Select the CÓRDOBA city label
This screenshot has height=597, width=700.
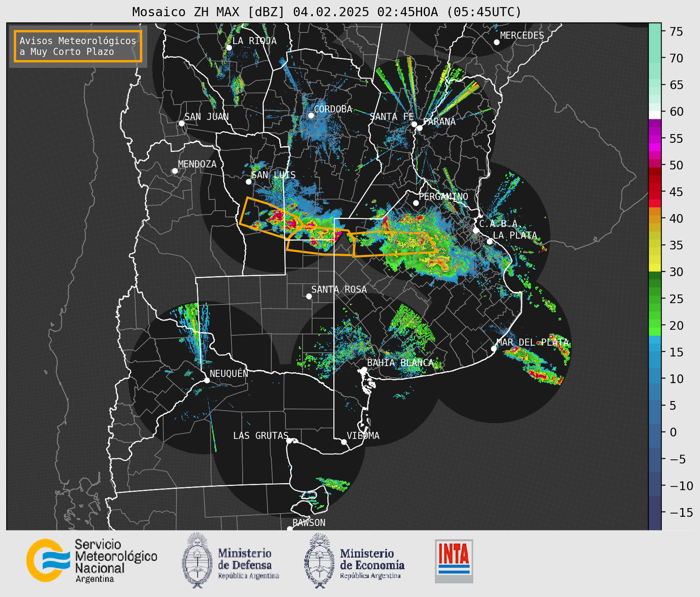coord(333,109)
